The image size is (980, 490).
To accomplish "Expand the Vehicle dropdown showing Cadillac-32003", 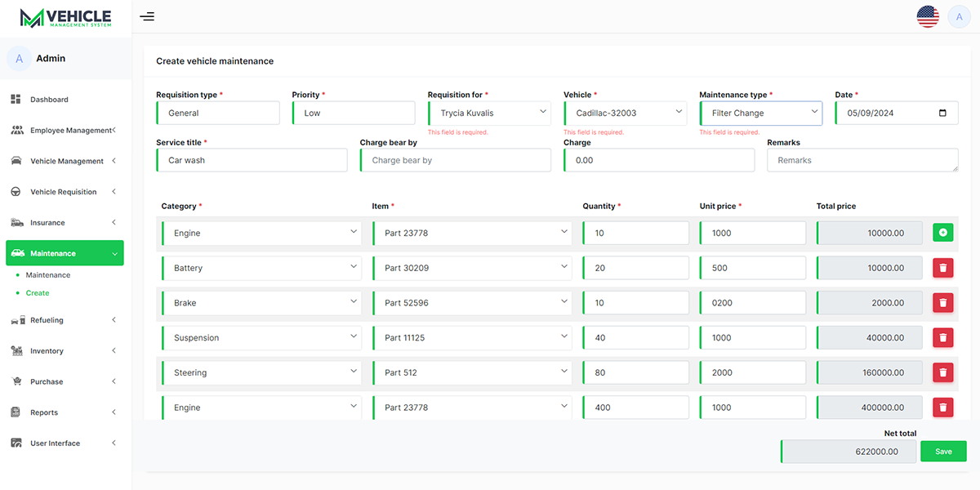I will point(625,112).
